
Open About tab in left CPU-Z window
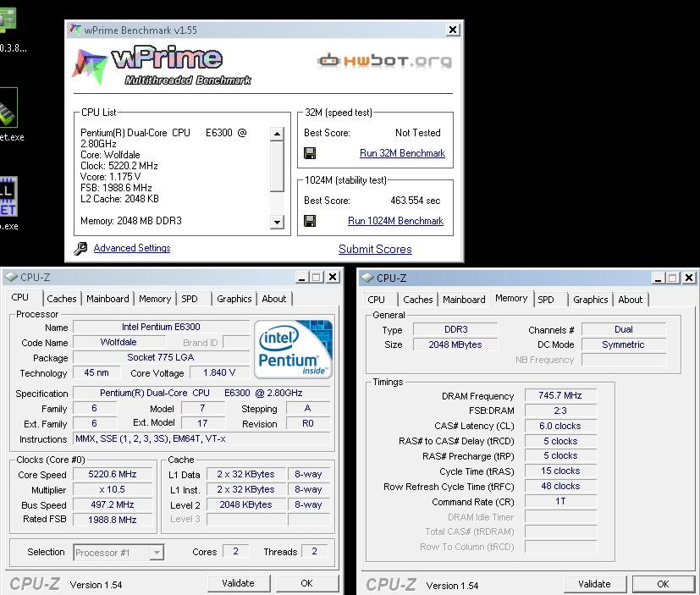click(x=274, y=299)
